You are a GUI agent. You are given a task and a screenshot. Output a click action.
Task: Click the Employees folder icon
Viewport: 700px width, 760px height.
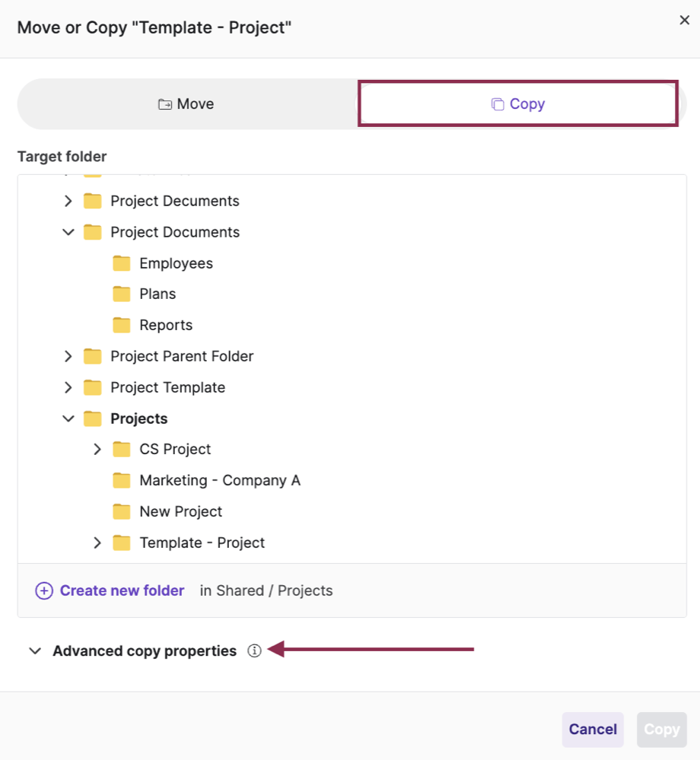click(122, 262)
